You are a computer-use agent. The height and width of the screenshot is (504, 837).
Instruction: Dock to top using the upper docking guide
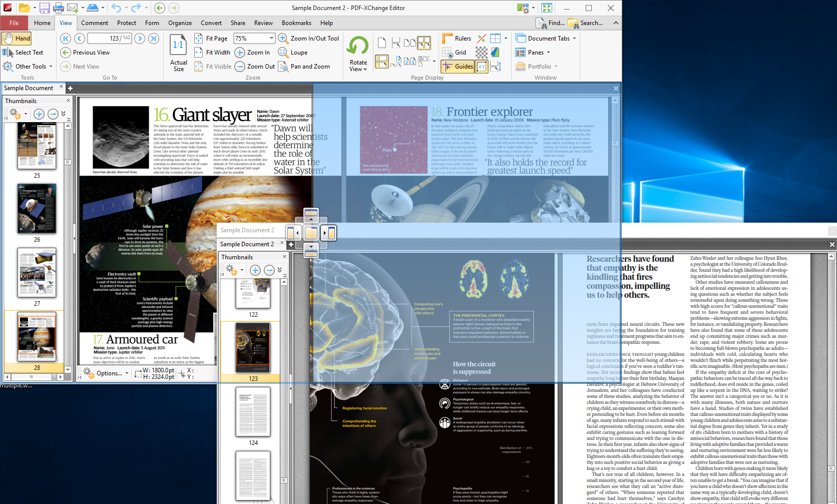coord(311,215)
